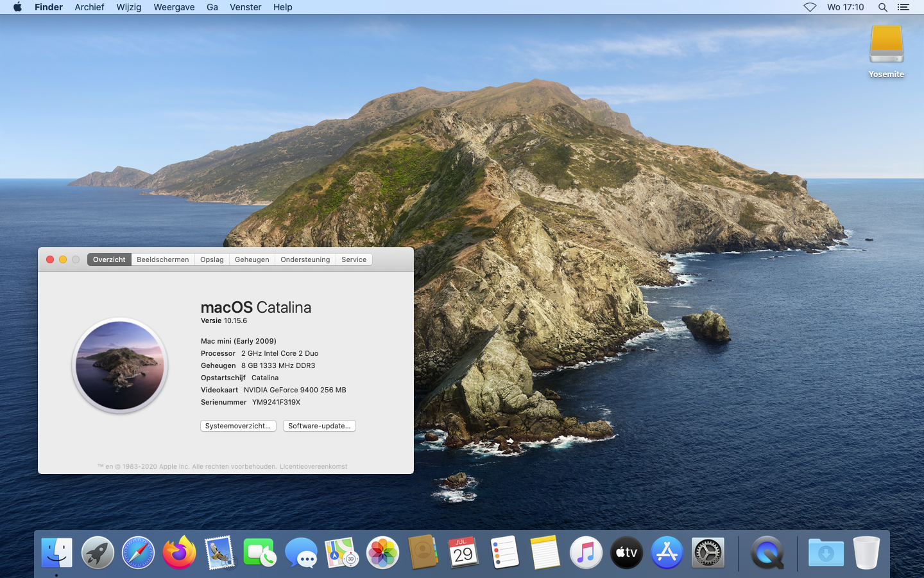Open the Yosemite drive on desktop

(886, 45)
